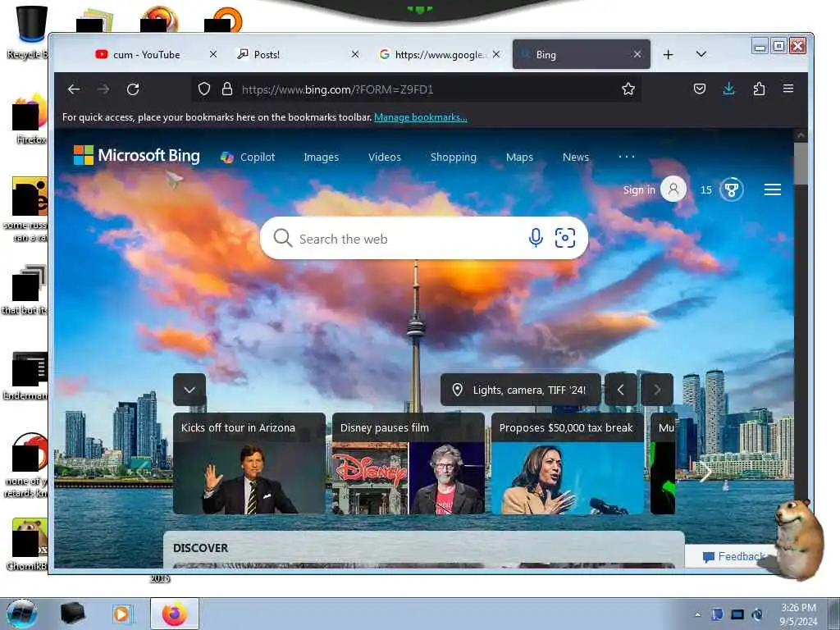Viewport: 840px width, 630px height.
Task: Close the Bing tab
Action: [637, 54]
